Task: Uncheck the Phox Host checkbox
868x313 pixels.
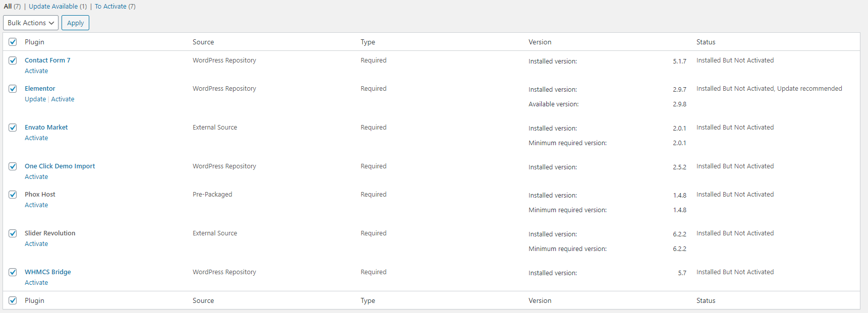Action: [x=13, y=194]
